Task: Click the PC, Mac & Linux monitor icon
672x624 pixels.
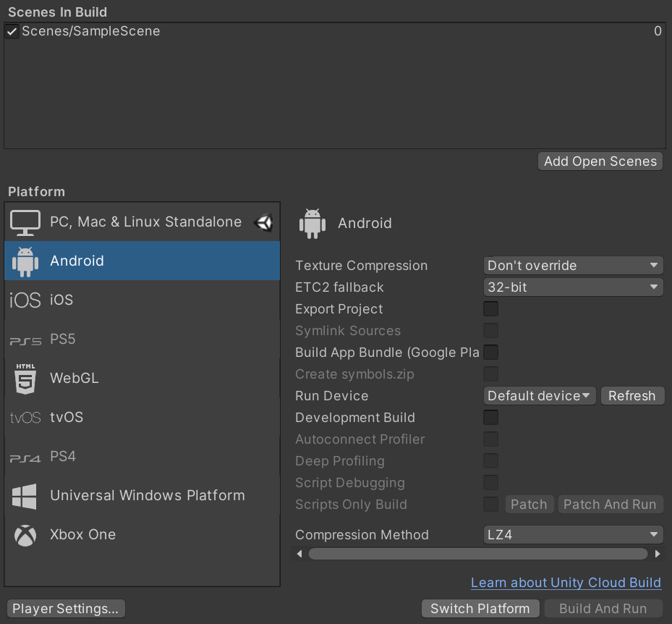Action: pyautogui.click(x=25, y=222)
